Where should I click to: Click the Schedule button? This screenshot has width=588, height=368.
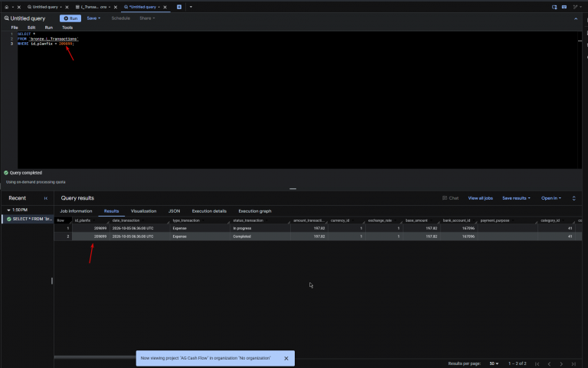(x=121, y=18)
